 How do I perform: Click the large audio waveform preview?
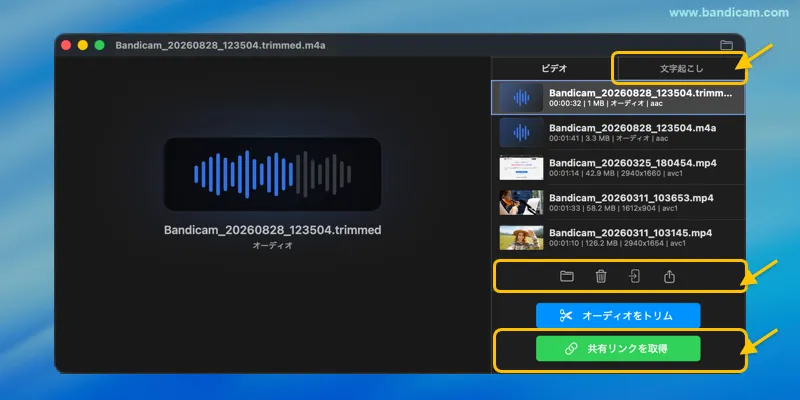pos(272,174)
